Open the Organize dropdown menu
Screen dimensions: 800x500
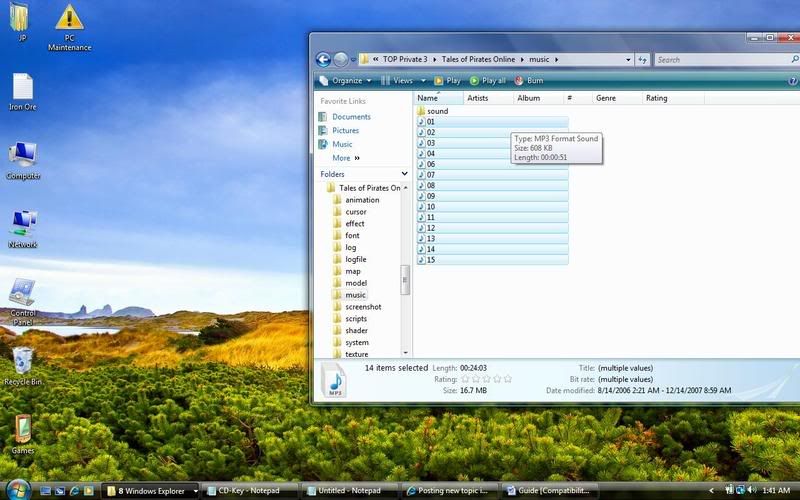click(345, 81)
